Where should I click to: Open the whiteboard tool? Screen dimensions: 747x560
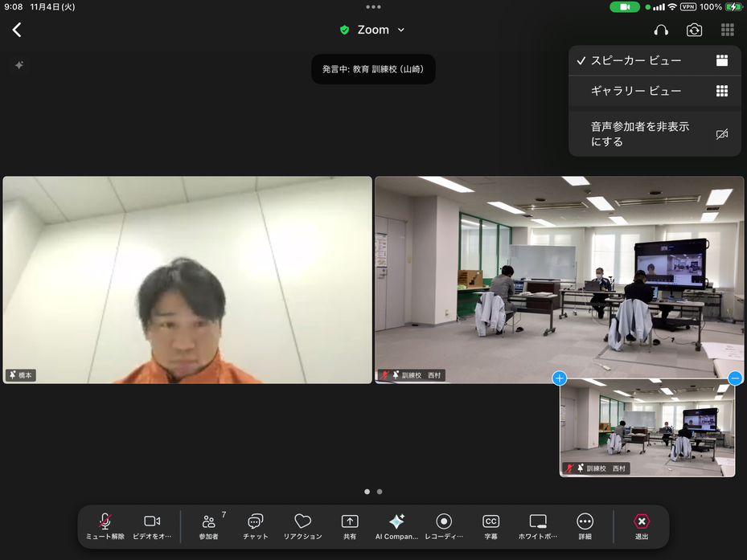tap(538, 526)
